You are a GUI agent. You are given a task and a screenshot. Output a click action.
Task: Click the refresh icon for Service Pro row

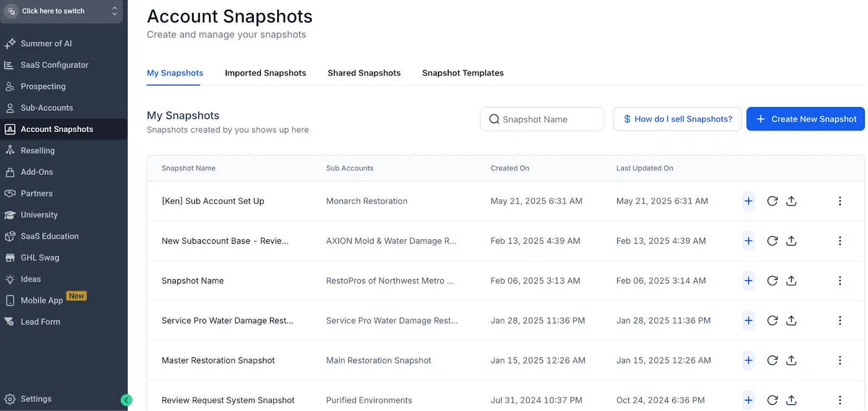pyautogui.click(x=772, y=321)
